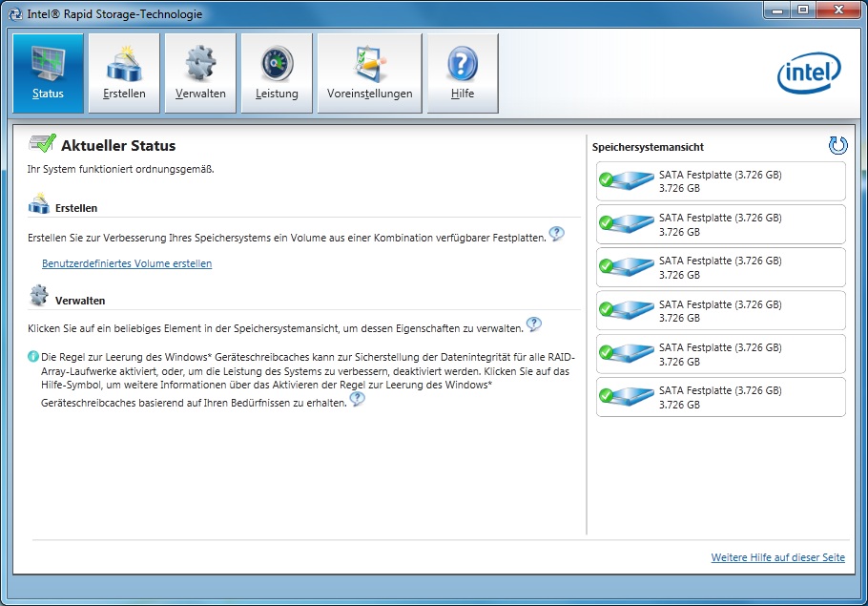Click 'Ihr System funktioniert ordnungsgemäß.' text
Viewport: 868px width, 606px height.
point(121,169)
